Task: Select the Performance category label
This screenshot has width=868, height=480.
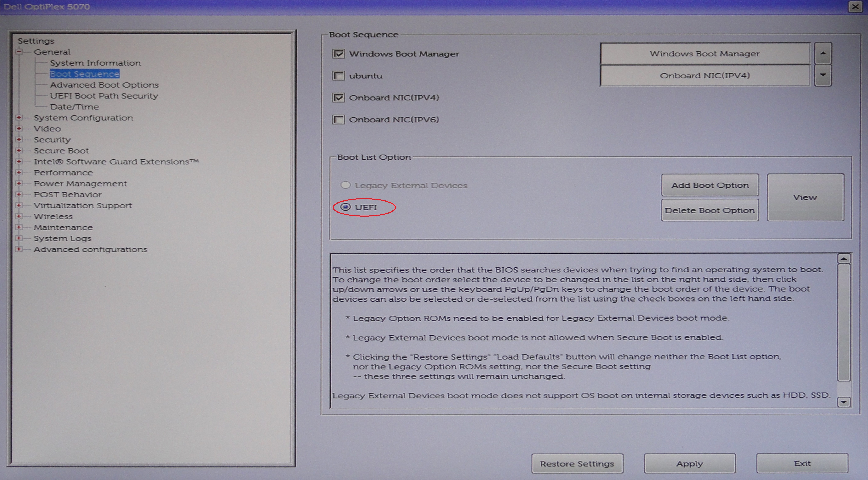Action: (x=63, y=173)
